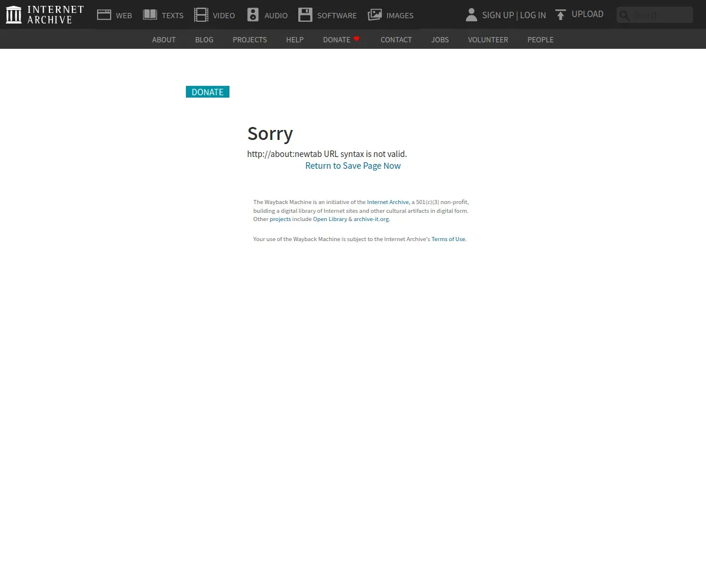
Task: Click Return to Save Page Now
Action: coord(353,166)
